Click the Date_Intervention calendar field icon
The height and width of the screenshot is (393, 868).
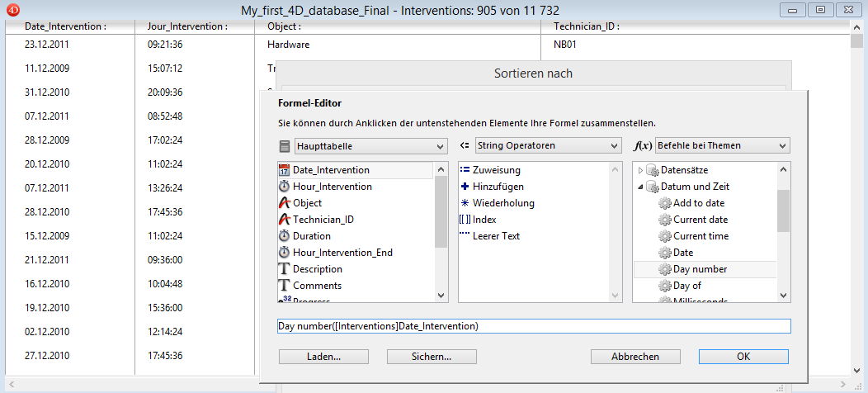tap(285, 170)
